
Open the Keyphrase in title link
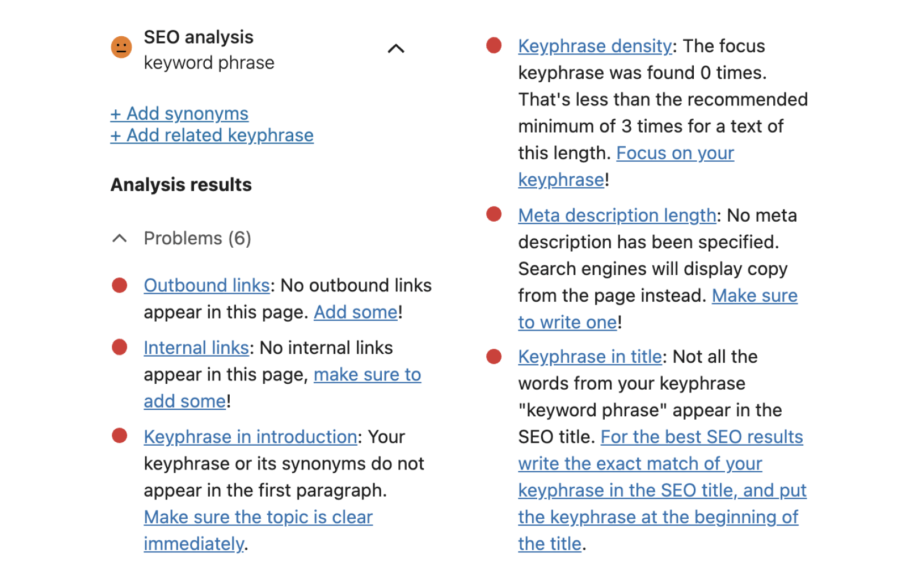click(x=590, y=357)
